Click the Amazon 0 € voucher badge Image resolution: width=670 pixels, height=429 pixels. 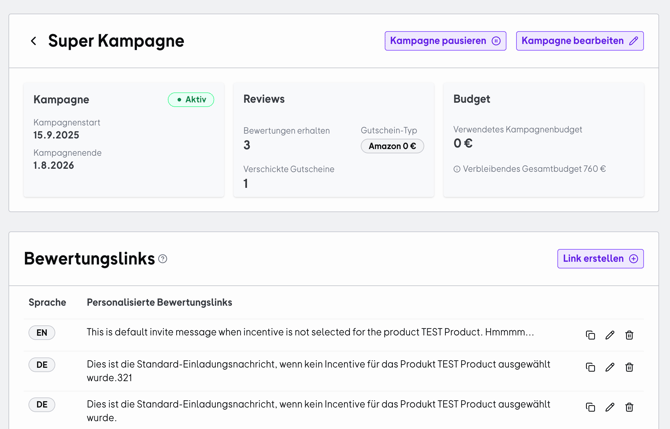click(392, 146)
